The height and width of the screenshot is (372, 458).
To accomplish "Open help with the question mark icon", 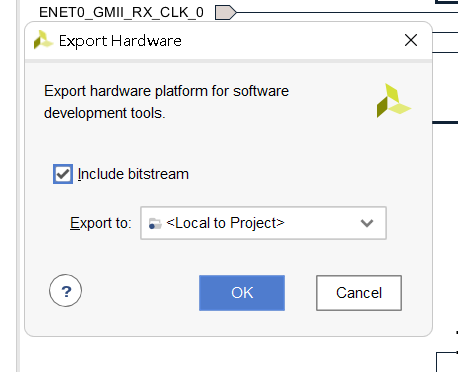I will click(x=65, y=291).
